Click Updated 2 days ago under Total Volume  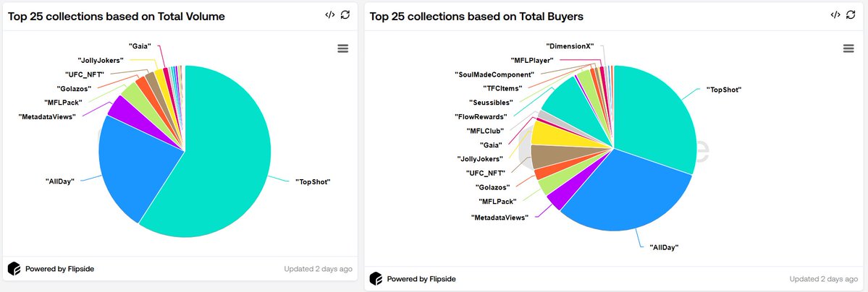[318, 270]
